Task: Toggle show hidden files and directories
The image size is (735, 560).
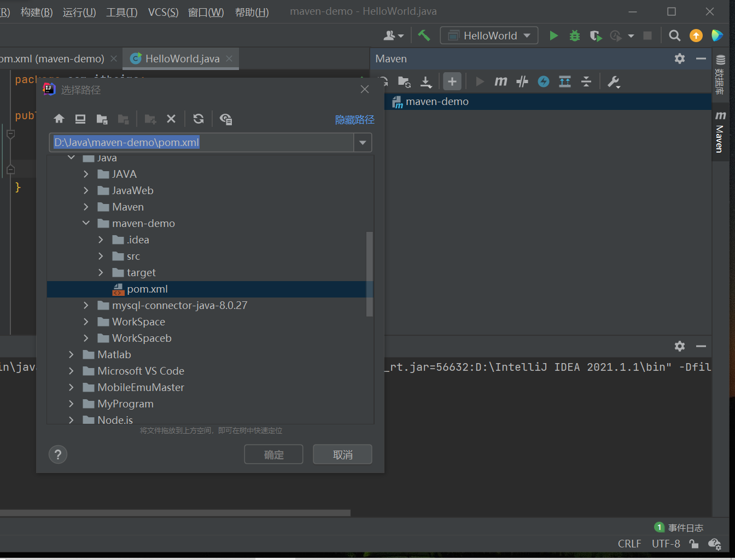Action: 225,119
